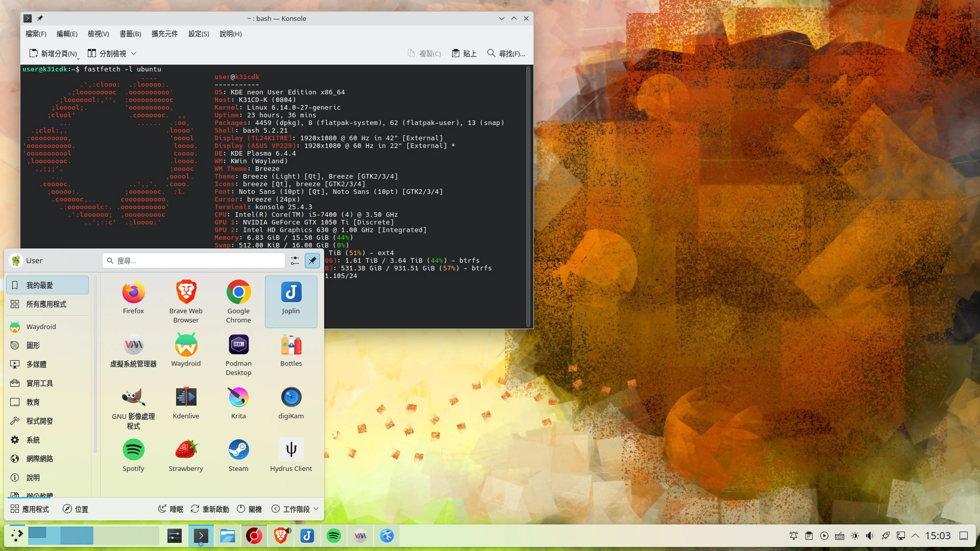Launch Podman Desktop icon
Image resolution: width=980 pixels, height=551 pixels.
[x=238, y=345]
